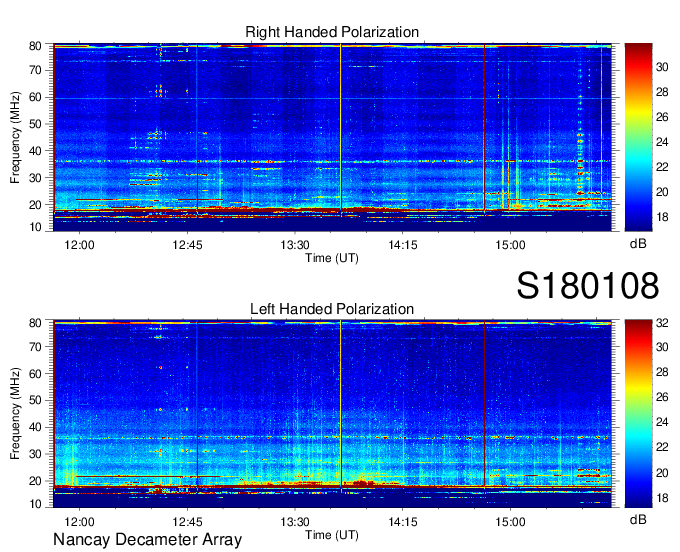This screenshot has height=552, width=680.
Task: Click the Time (UT) label under bottom plot
Action: pos(332,535)
